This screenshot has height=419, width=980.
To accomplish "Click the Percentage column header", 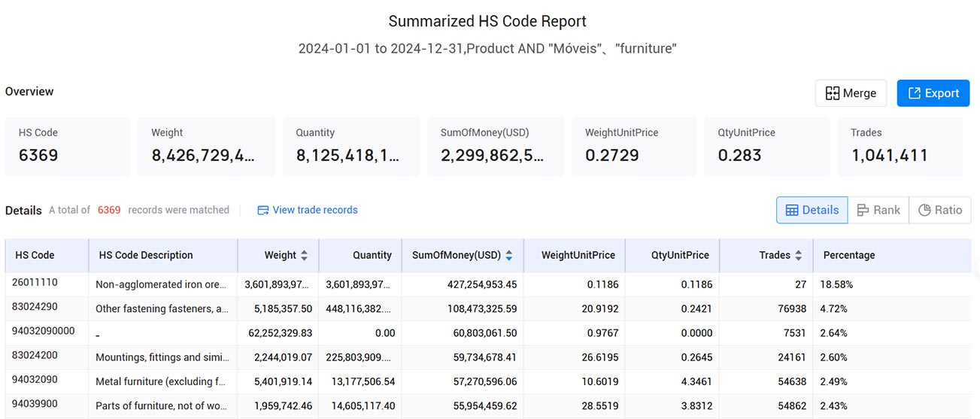I will pos(892,255).
